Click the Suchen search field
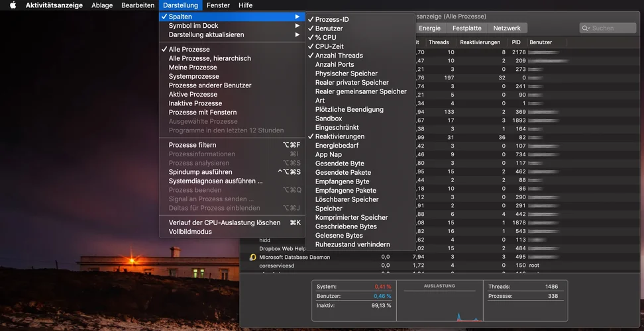This screenshot has height=331, width=644. 612,28
